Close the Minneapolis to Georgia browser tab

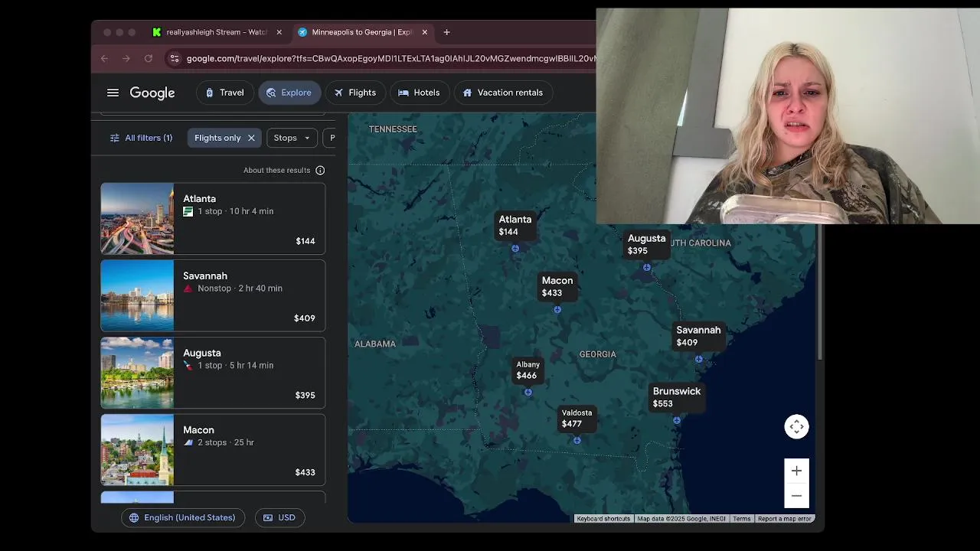click(x=424, y=32)
